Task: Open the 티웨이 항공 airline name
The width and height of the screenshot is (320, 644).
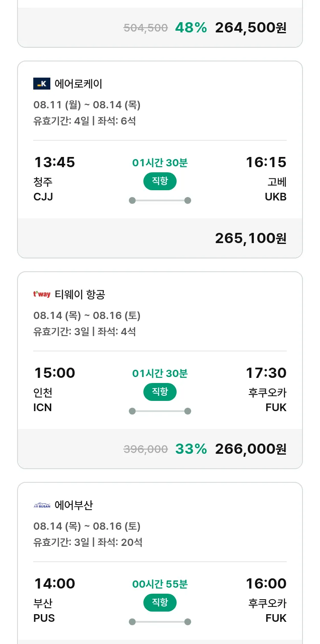Action: coord(80,294)
